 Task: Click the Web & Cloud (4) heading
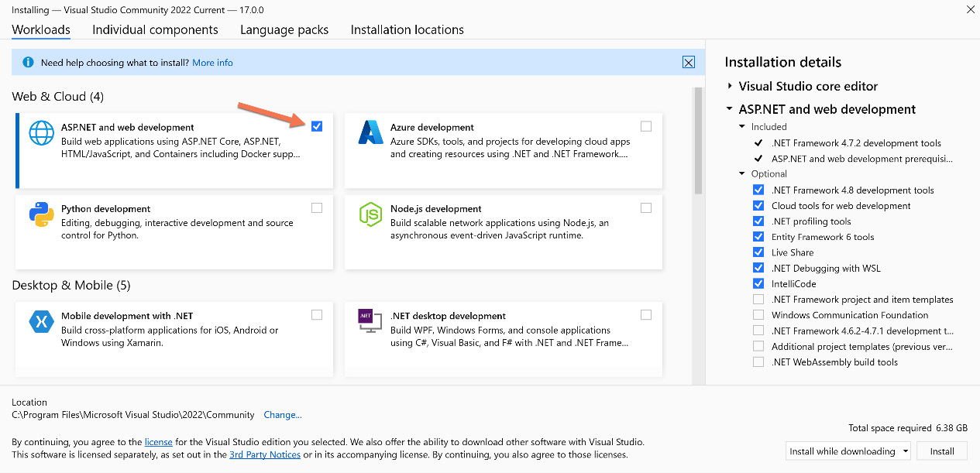coord(57,96)
